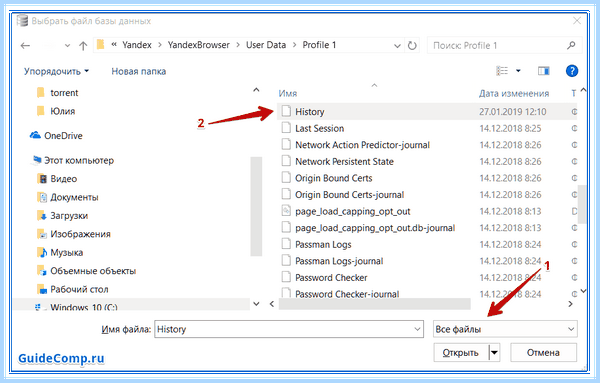
Task: Change the view layout icon
Action: click(x=502, y=71)
